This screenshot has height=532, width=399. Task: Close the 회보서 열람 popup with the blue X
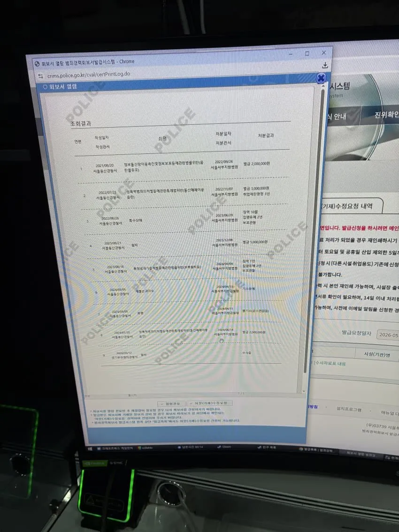[x=321, y=79]
